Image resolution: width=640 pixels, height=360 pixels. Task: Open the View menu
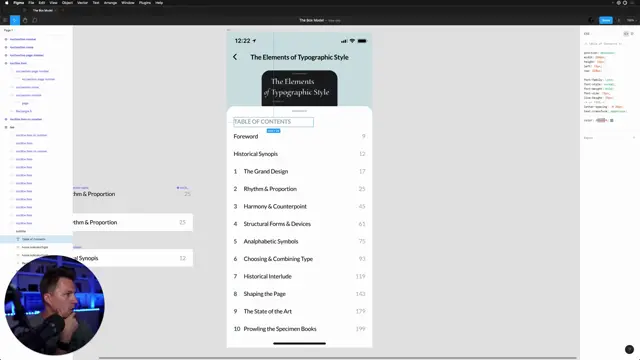[x=53, y=3]
